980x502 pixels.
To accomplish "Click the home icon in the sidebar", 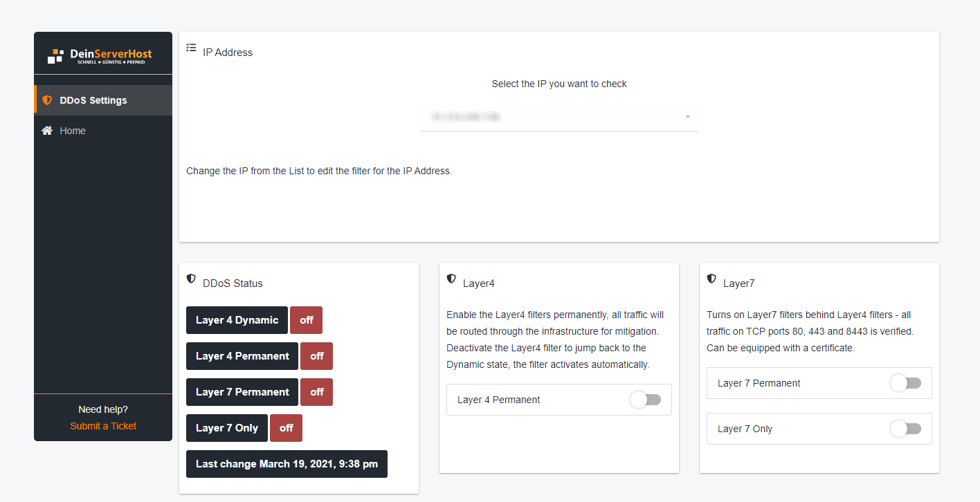I will click(x=47, y=130).
